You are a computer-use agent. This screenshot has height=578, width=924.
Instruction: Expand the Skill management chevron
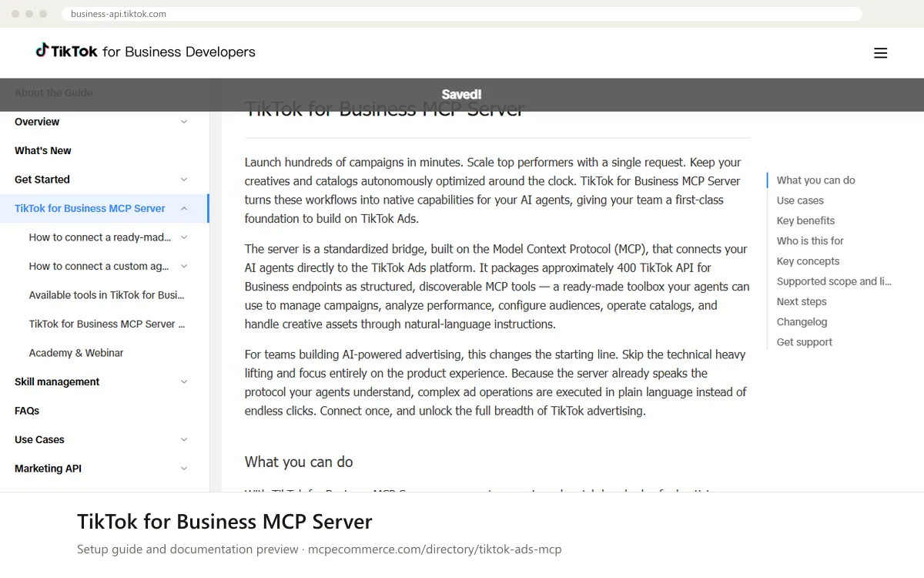point(184,381)
